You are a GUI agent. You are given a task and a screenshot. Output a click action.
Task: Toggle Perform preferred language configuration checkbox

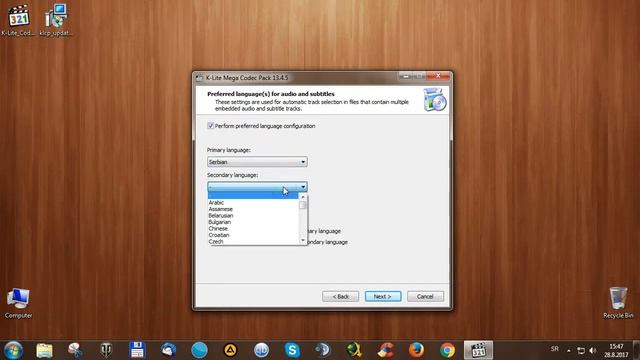(211, 126)
